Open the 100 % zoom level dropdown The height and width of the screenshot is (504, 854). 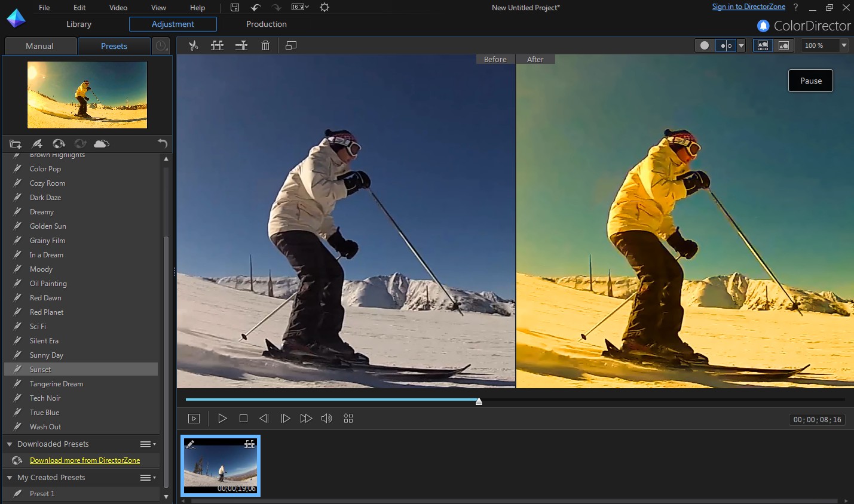point(844,46)
